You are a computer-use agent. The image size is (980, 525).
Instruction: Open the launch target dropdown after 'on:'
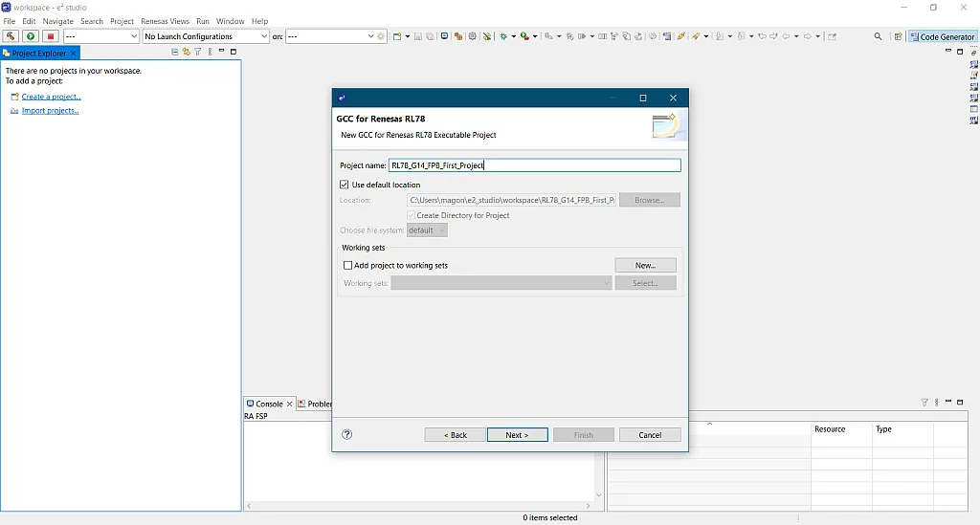pos(330,36)
